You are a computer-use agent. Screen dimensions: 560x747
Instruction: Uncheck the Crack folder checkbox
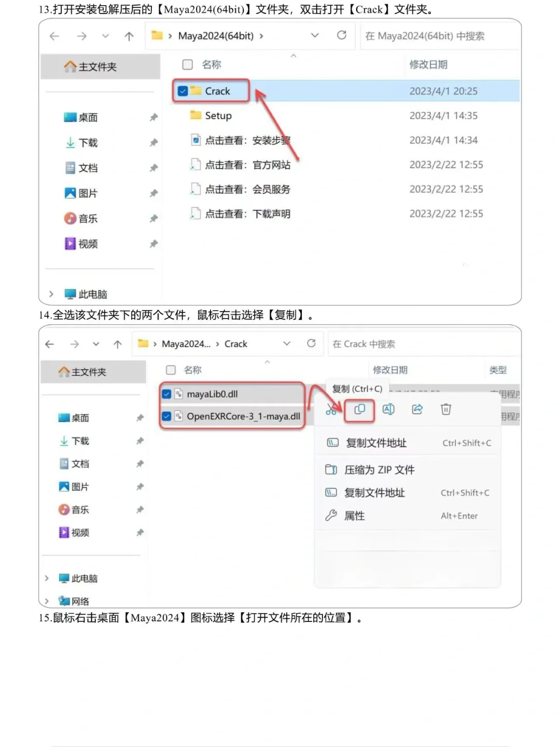[183, 90]
